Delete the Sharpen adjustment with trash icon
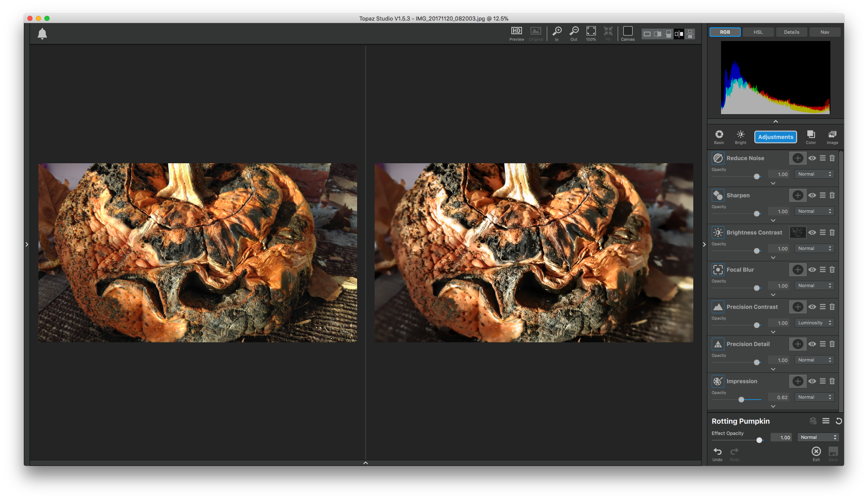Image resolution: width=868 pixels, height=500 pixels. (x=832, y=195)
